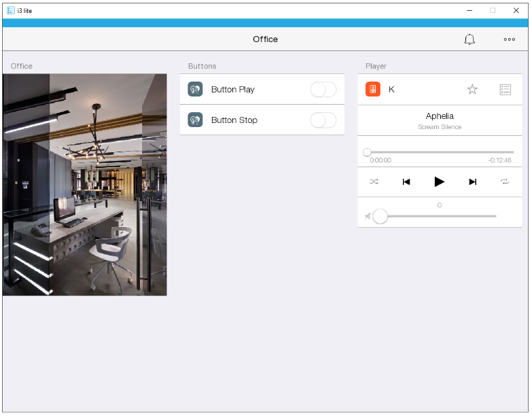This screenshot has width=532, height=416.
Task: Open the playlist list icon in Player
Action: pyautogui.click(x=505, y=89)
